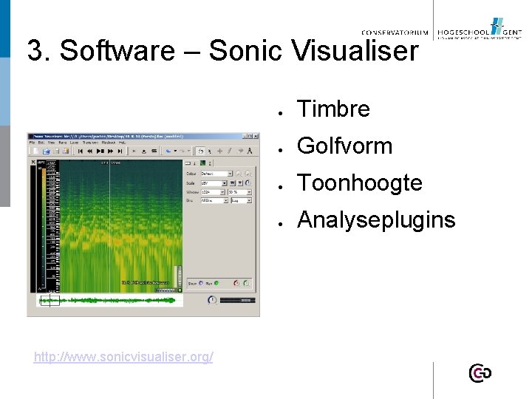Click the Analyseplugins bullet text
The image size is (532, 399).
point(376,220)
